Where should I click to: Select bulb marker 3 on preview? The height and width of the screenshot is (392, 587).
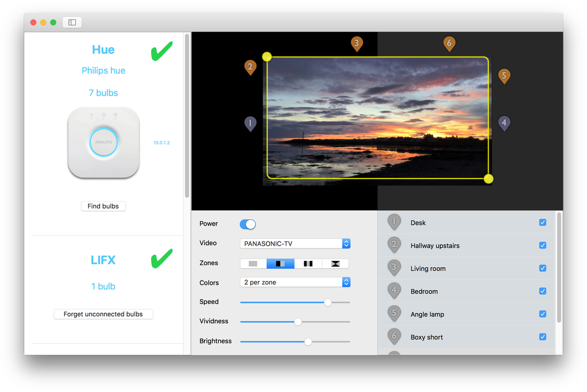357,44
